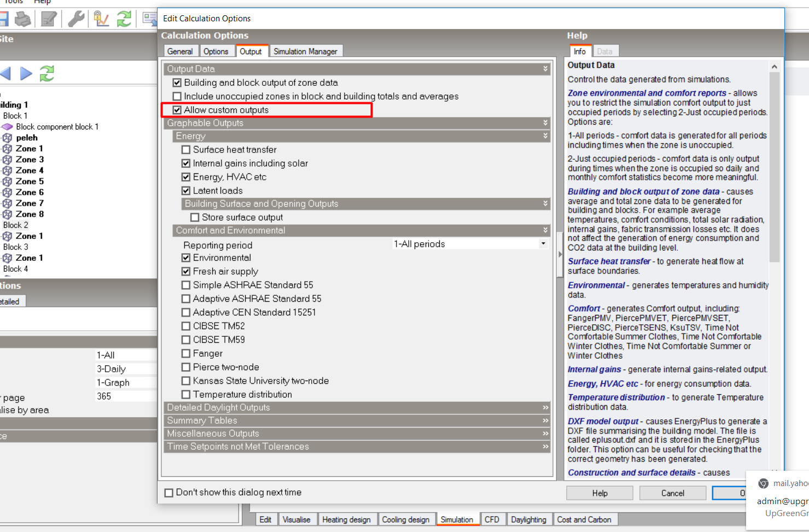Expand the Detailed Daylight Outputs section
The image size is (809, 532).
(545, 407)
